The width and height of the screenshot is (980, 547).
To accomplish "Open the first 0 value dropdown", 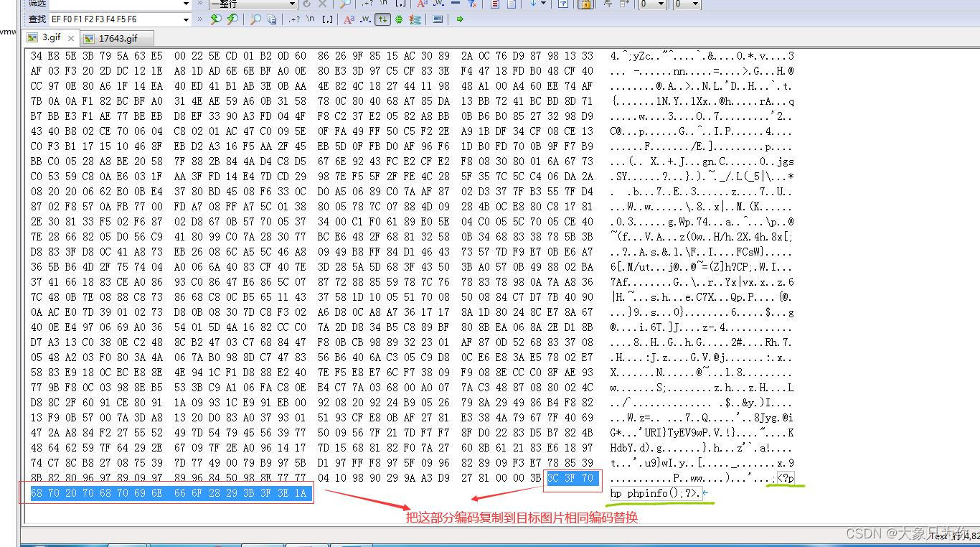I will (661, 4).
